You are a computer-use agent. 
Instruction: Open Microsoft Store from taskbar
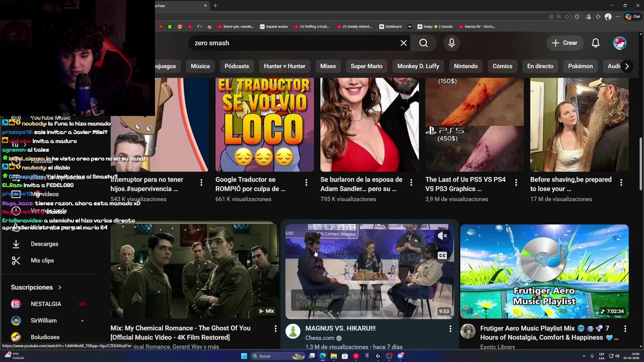(345, 356)
